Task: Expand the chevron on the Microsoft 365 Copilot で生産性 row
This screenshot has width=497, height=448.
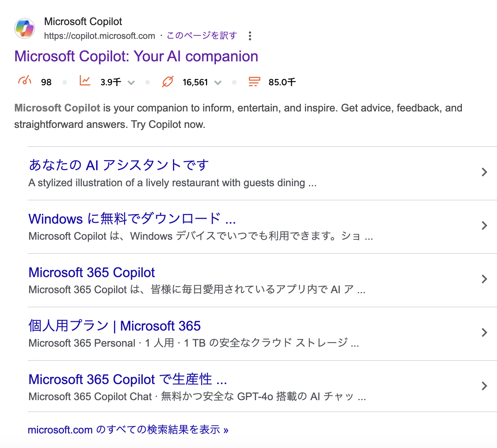Action: click(x=484, y=386)
